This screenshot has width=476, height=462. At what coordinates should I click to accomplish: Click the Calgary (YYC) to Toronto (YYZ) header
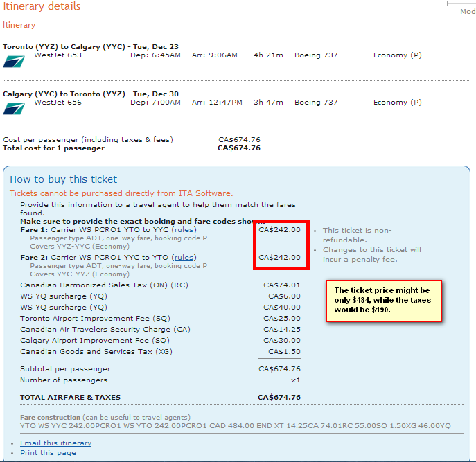coord(91,94)
